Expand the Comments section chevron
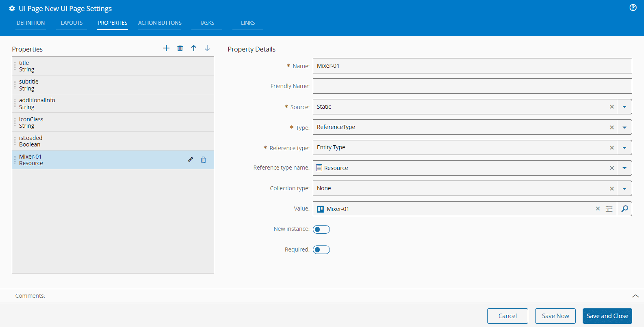 pos(635,296)
